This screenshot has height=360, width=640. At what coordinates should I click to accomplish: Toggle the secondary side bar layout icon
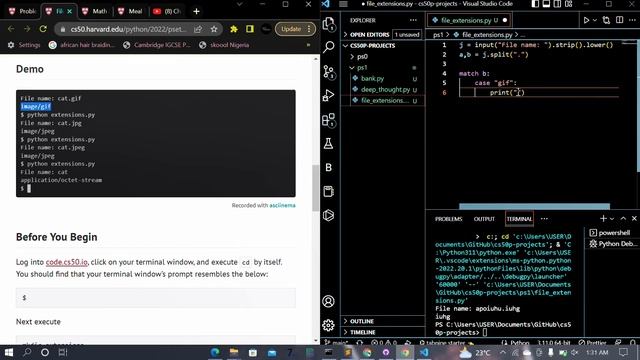tap(557, 4)
